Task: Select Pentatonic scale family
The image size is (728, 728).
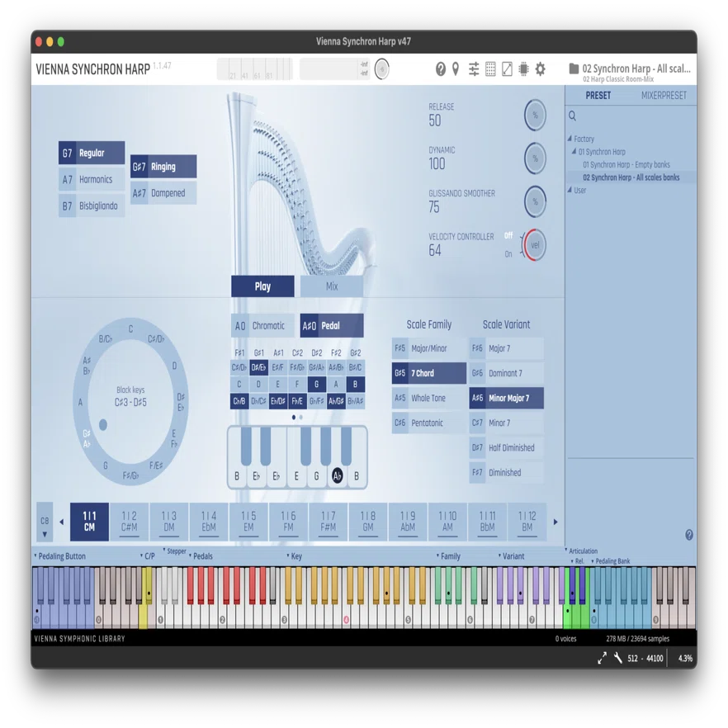Action: pyautogui.click(x=429, y=423)
